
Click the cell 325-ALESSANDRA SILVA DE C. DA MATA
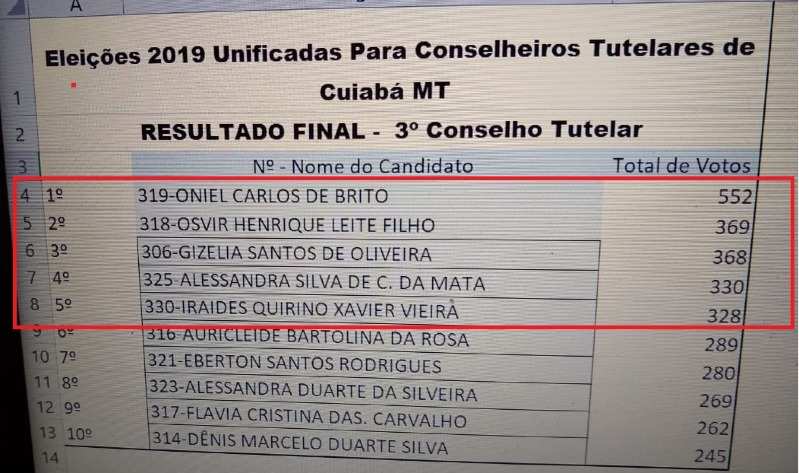coord(369,282)
